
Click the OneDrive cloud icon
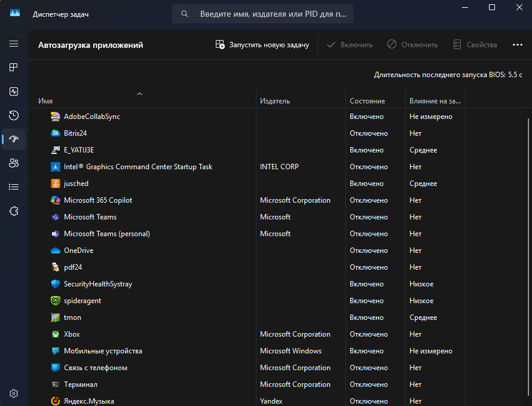pyautogui.click(x=56, y=251)
